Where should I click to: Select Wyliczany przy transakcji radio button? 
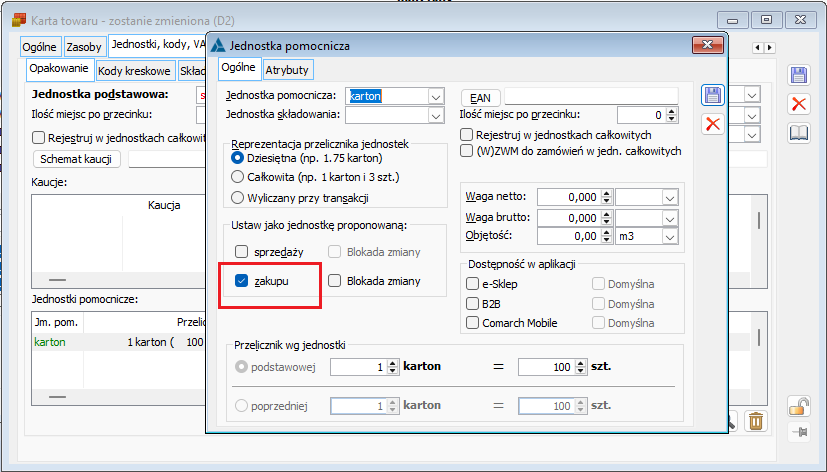pyautogui.click(x=237, y=198)
